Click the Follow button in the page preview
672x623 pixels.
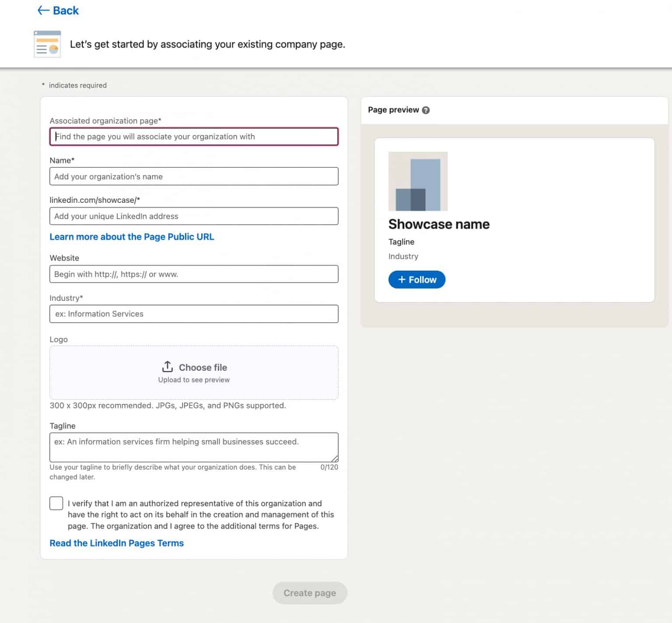pyautogui.click(x=416, y=279)
